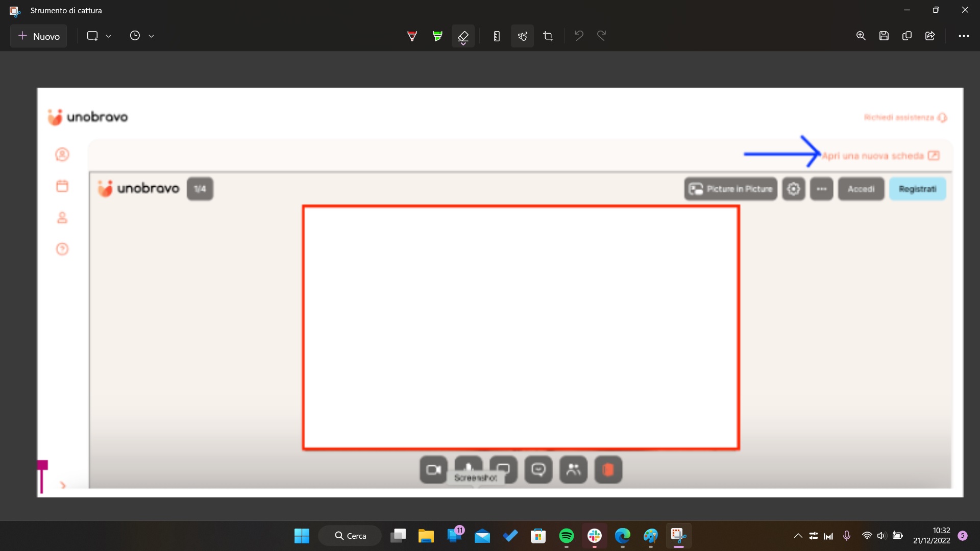Open clock and date panel
Viewport: 980px width, 551px height.
932,536
